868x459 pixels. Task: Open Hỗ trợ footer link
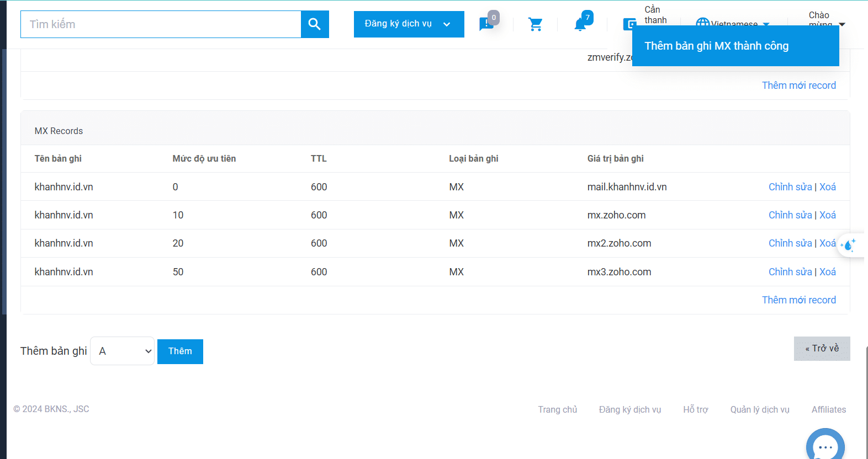click(x=696, y=409)
